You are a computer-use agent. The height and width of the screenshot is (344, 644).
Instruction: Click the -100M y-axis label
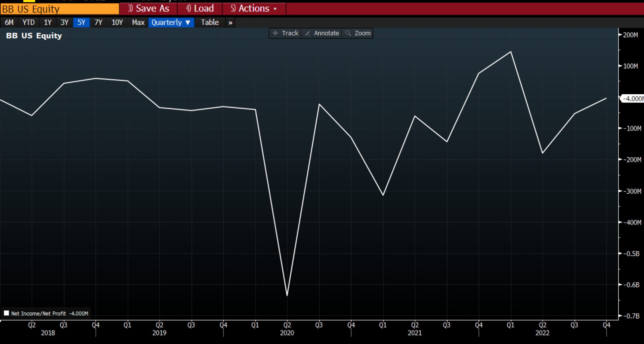(632, 128)
